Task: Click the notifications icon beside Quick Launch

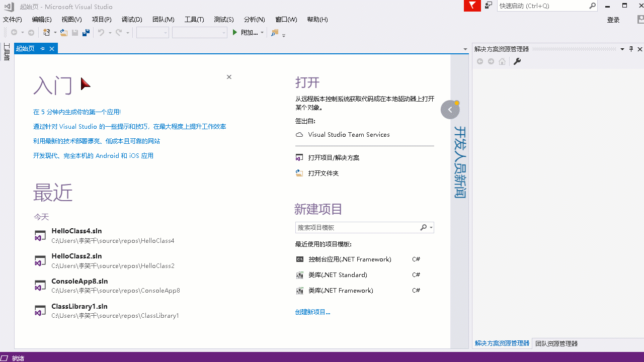Action: point(489,6)
